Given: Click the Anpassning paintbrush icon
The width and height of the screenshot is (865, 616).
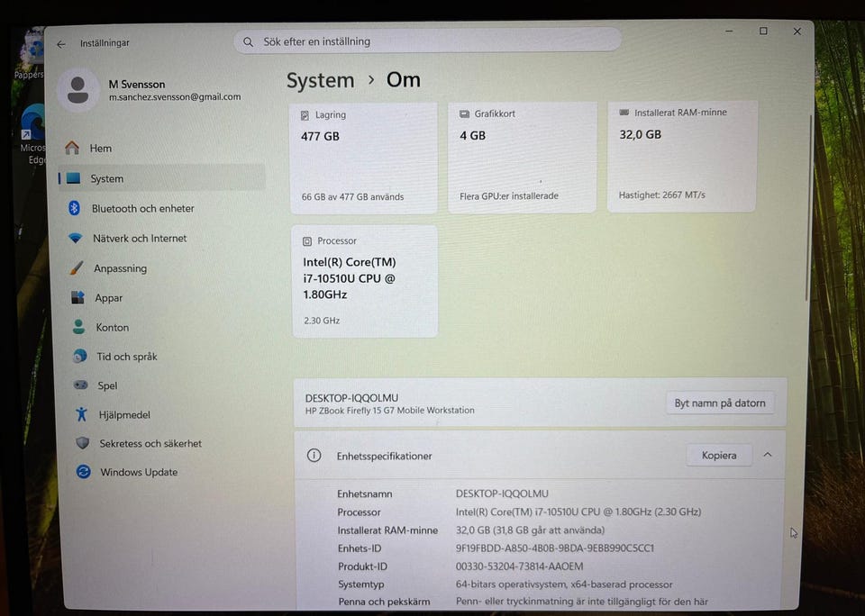Looking at the screenshot, I should 77,268.
